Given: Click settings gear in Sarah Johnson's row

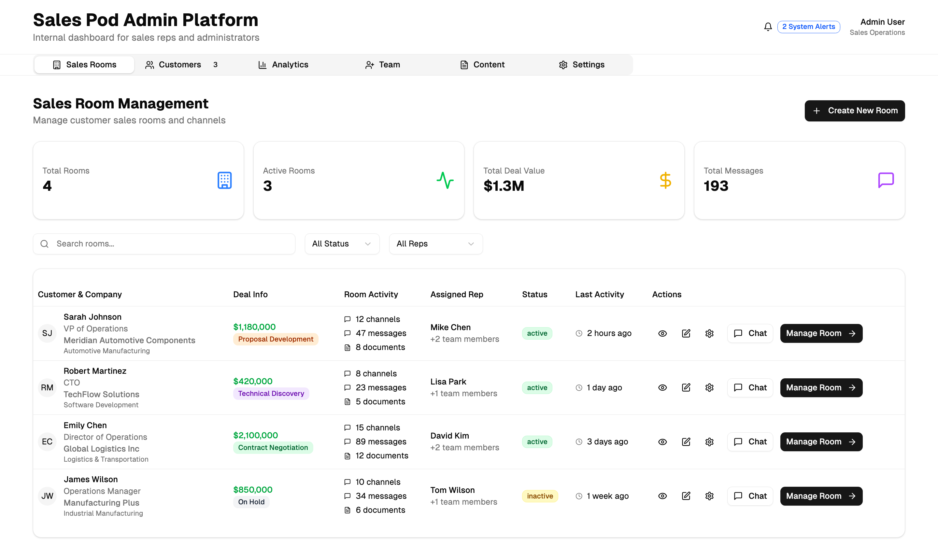Looking at the screenshot, I should 709,333.
